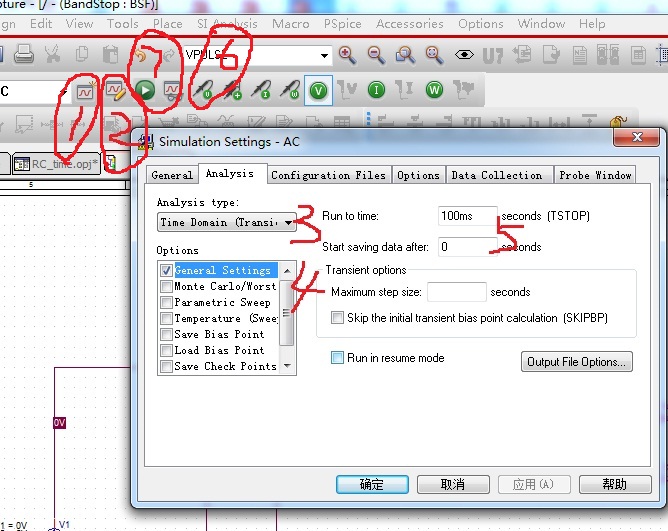Click the Zoom to All icon
The image size is (668, 531).
435,55
